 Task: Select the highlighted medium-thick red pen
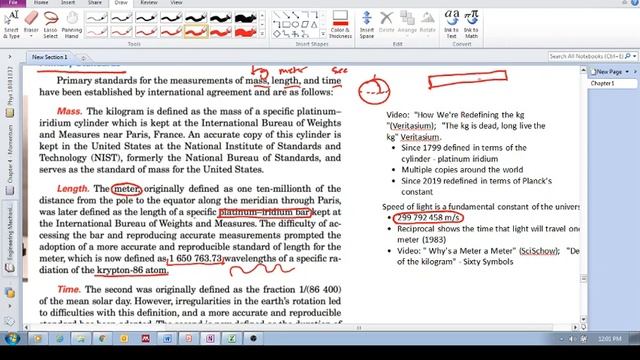point(196,31)
